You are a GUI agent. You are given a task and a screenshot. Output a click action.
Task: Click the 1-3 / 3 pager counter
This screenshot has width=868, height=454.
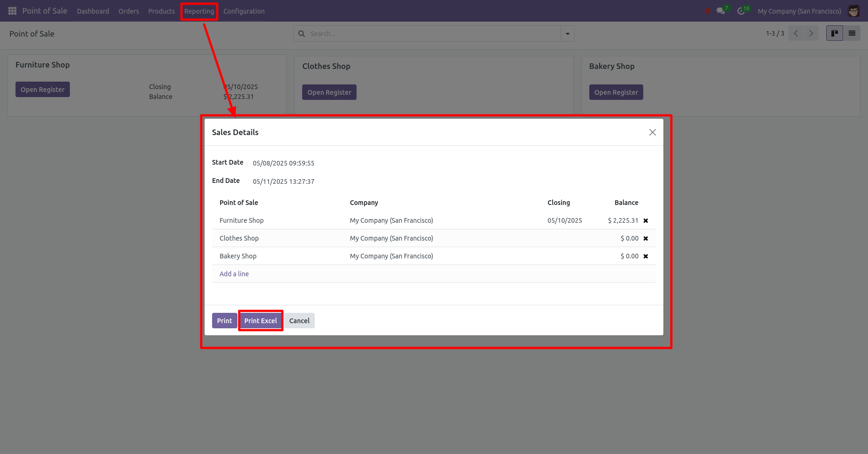click(775, 33)
